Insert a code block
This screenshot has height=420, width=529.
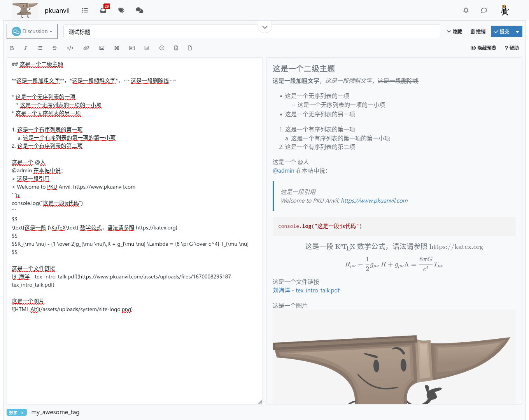pyautogui.click(x=70, y=48)
